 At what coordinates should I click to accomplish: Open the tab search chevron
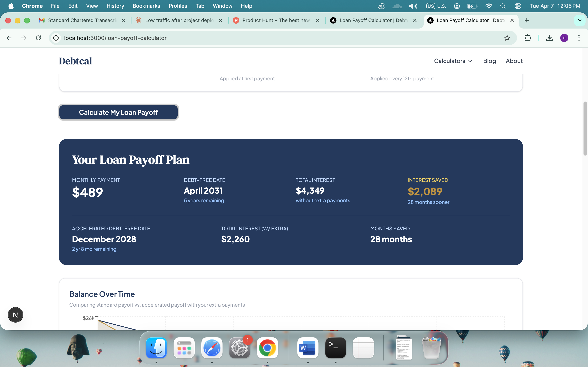pyautogui.click(x=580, y=20)
